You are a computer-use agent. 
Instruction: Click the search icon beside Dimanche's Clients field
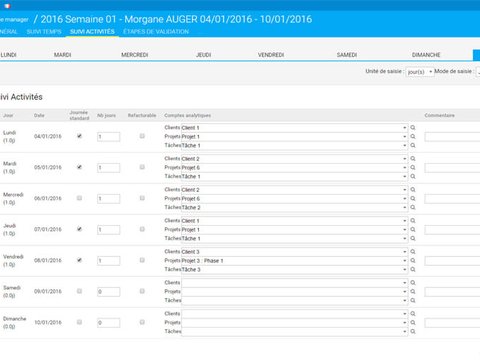click(x=413, y=314)
